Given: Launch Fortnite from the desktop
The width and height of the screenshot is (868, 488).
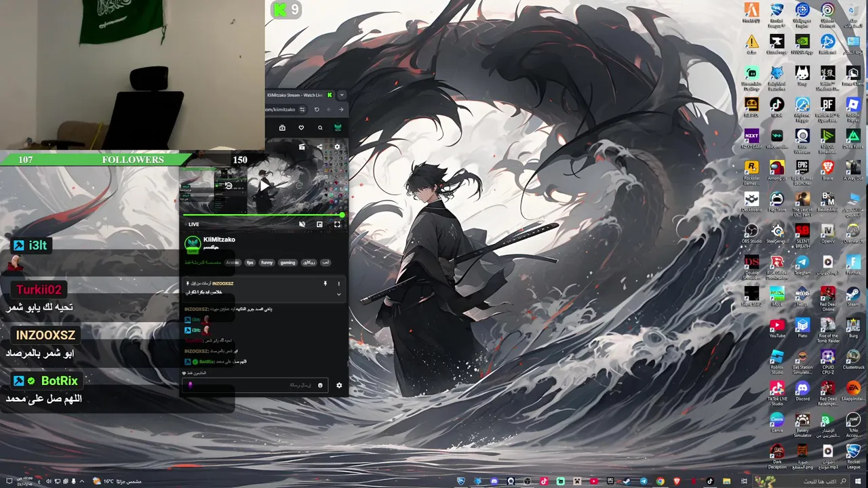Looking at the screenshot, I should (853, 265).
